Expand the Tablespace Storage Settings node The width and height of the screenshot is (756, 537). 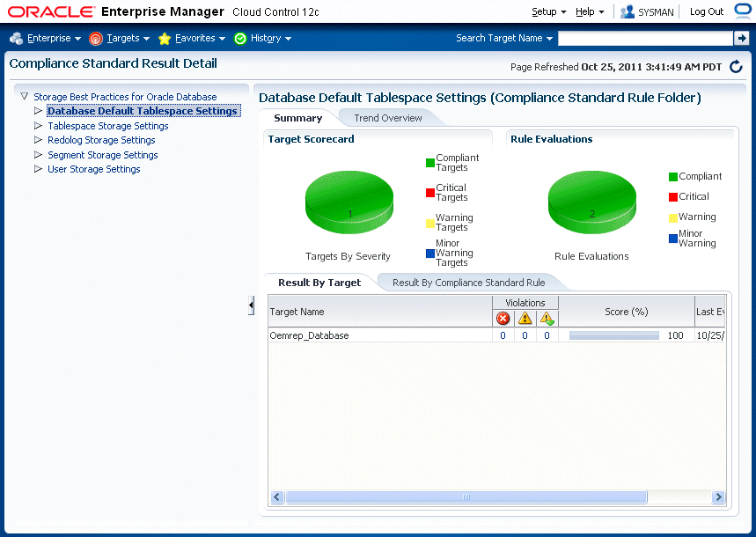pyautogui.click(x=38, y=125)
